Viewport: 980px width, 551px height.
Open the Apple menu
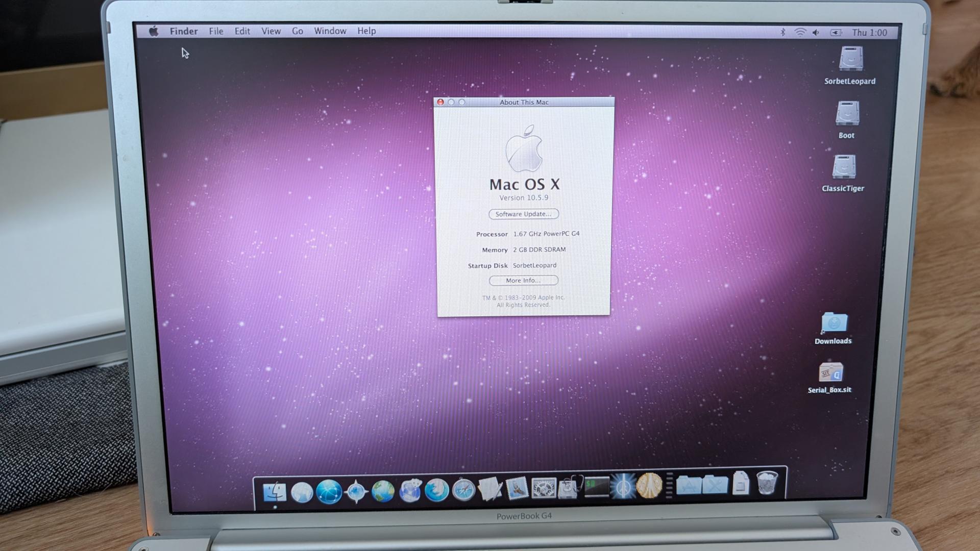(x=154, y=31)
